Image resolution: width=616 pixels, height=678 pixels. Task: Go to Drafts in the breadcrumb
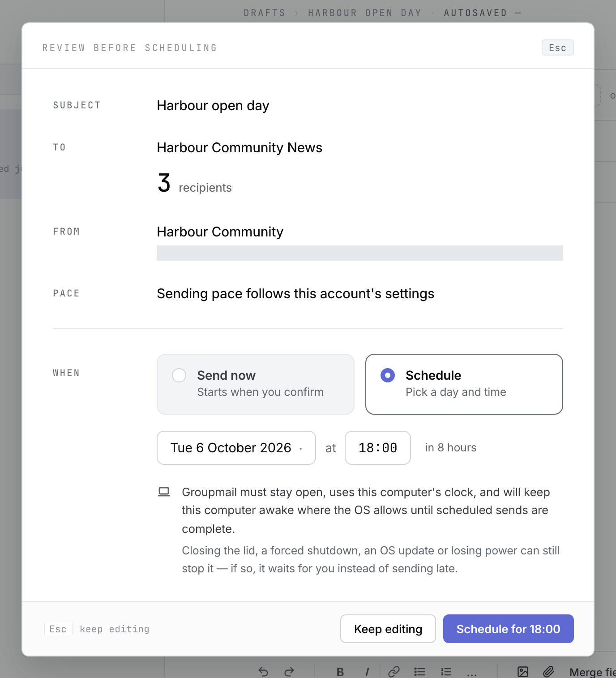(x=265, y=13)
